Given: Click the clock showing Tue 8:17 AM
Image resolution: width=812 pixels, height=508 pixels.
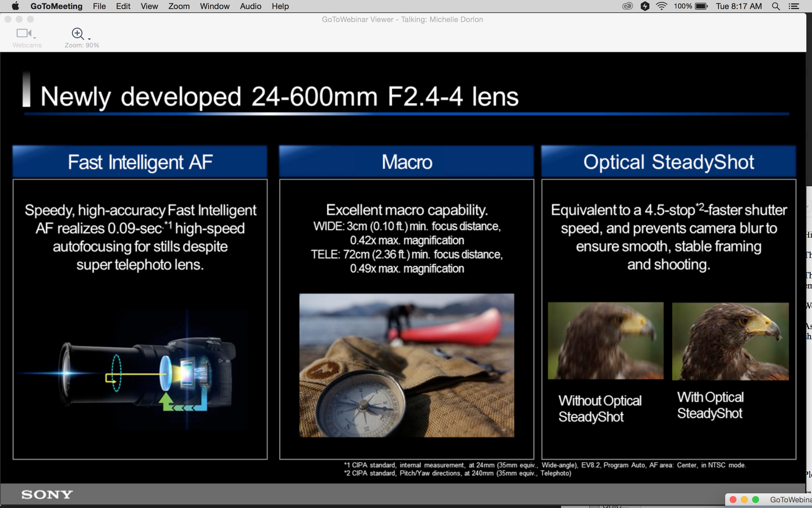Looking at the screenshot, I should [x=738, y=6].
